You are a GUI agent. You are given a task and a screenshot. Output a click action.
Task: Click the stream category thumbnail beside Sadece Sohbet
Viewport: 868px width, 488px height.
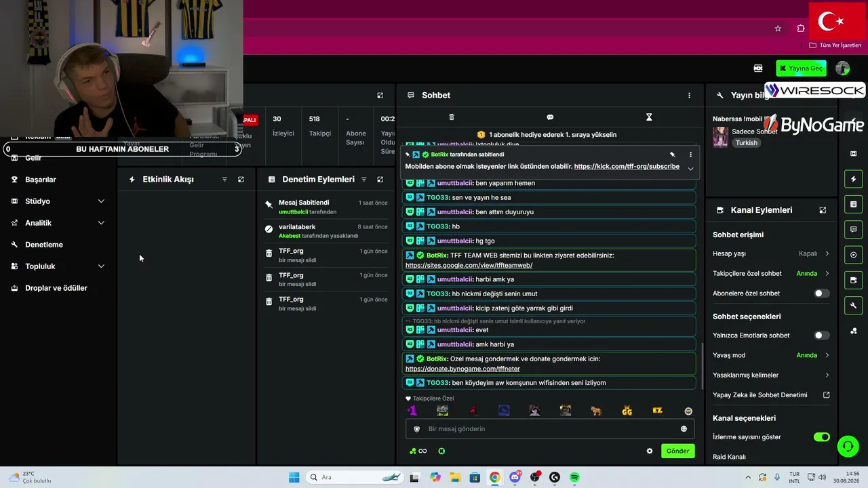(x=720, y=137)
